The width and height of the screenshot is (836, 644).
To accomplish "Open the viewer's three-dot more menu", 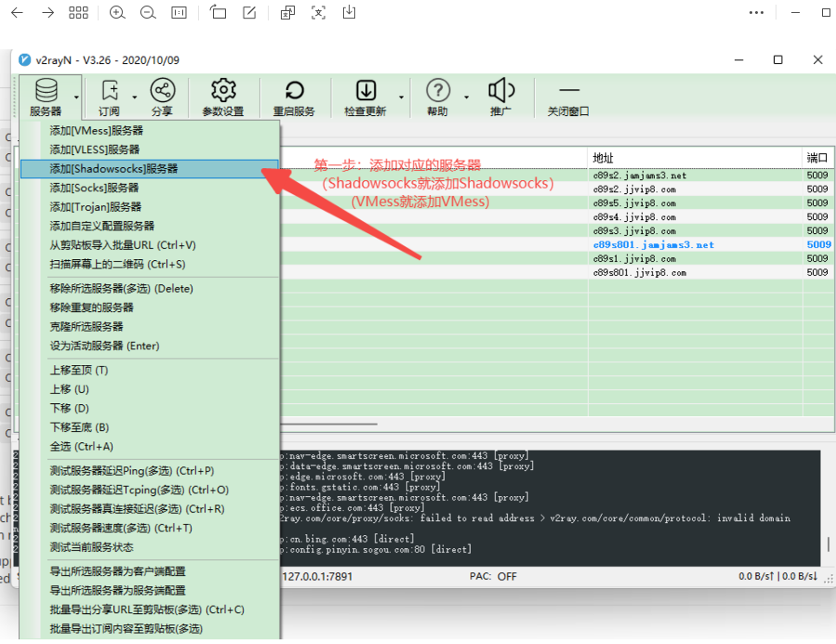I will pyautogui.click(x=756, y=13).
